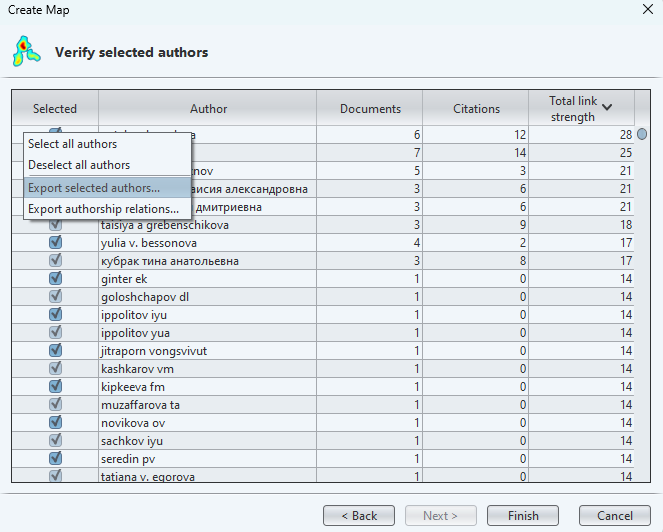Screen dimensions: 663x532
Task: Choose Deselect all authors menu entry
Action: tap(78, 165)
